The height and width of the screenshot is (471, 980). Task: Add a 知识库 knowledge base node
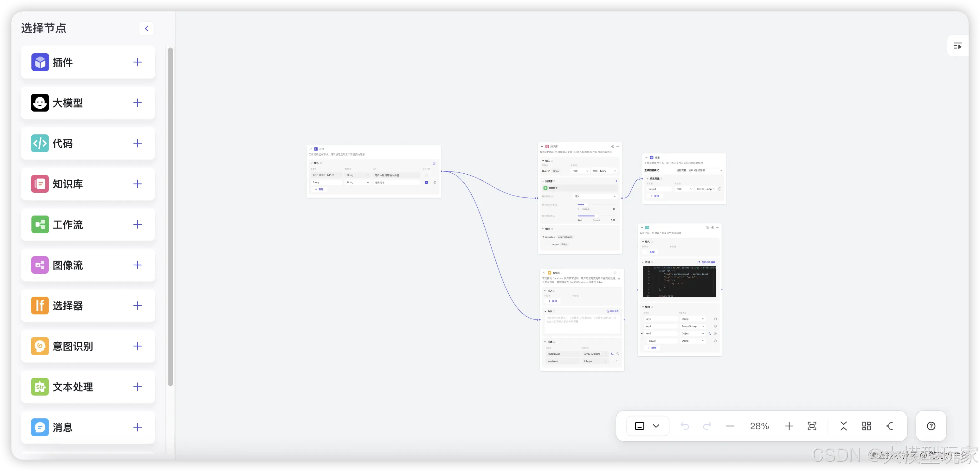137,184
